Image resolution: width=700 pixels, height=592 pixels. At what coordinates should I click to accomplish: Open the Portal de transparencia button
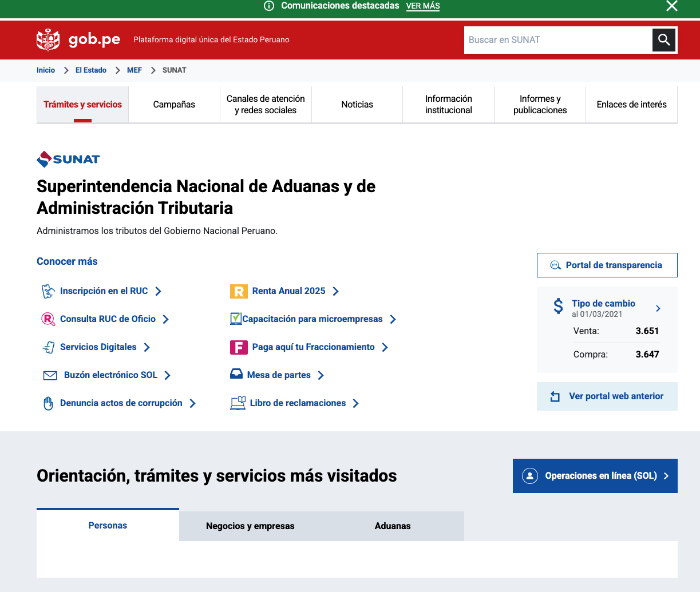[607, 265]
